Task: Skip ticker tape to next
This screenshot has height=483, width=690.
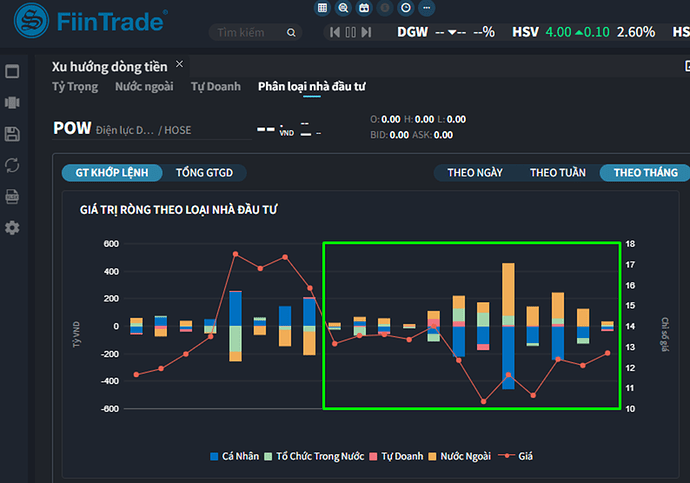Action: (366, 32)
